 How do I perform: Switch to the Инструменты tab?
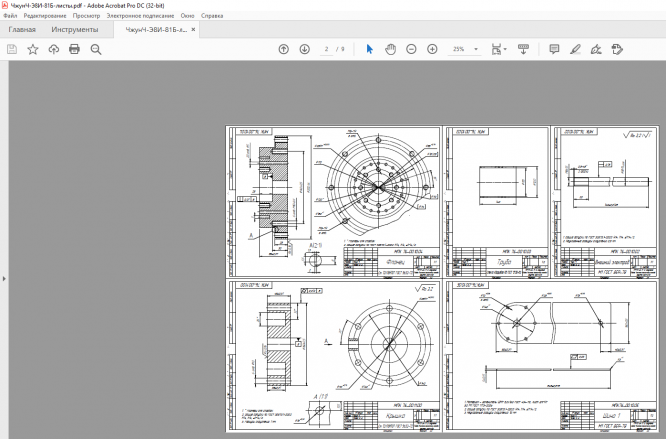pyautogui.click(x=75, y=30)
